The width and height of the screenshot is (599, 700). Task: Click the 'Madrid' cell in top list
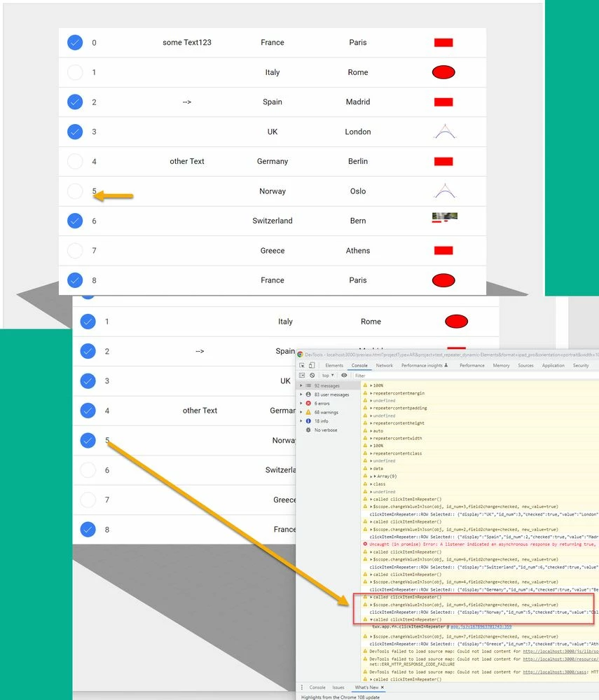[358, 102]
